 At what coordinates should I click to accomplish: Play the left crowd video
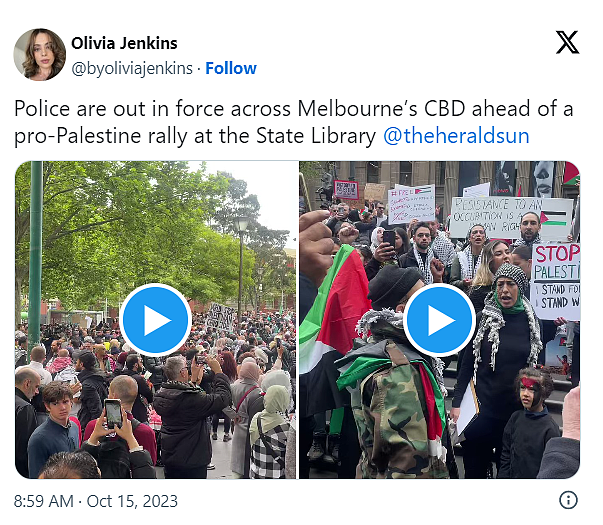pyautogui.click(x=155, y=320)
